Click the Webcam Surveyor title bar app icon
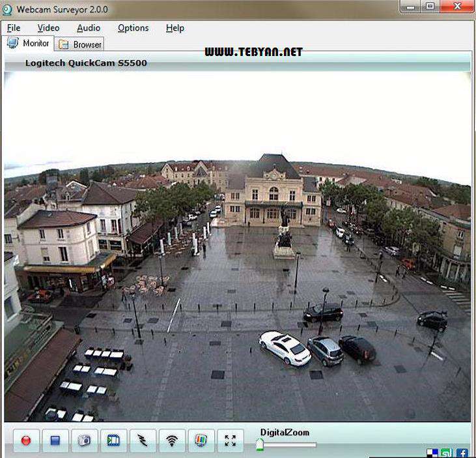 [x=7, y=10]
